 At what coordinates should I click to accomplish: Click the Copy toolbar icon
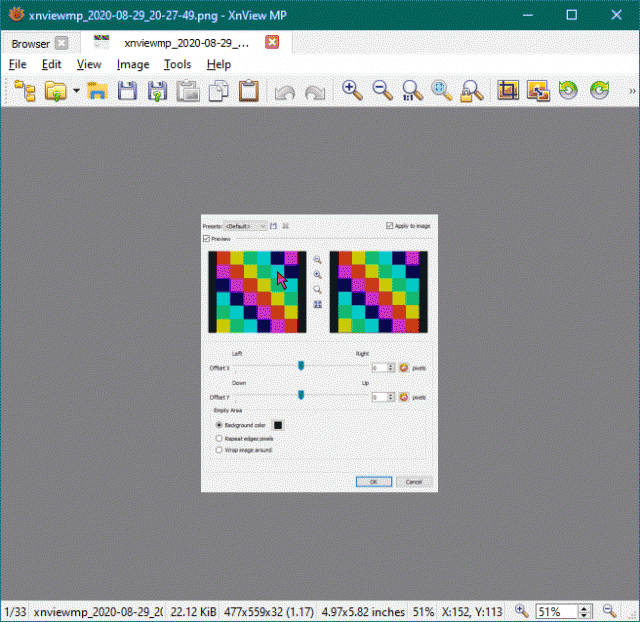click(218, 91)
